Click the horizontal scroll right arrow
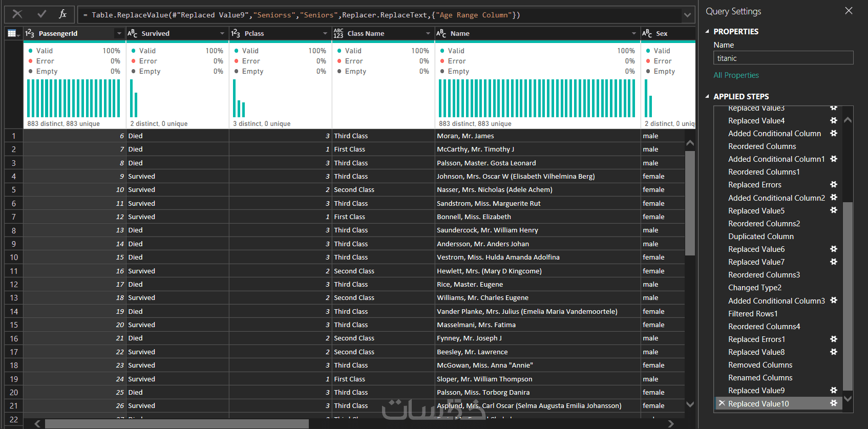 click(671, 424)
